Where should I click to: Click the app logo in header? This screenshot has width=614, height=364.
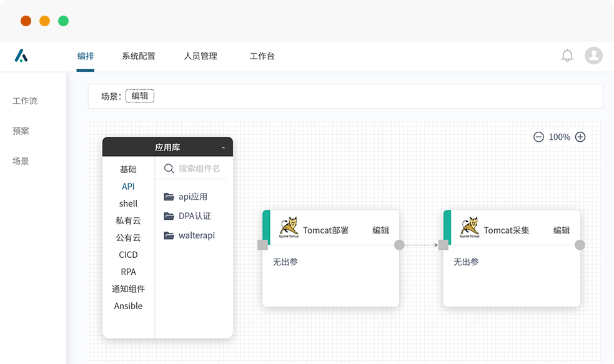(x=21, y=56)
